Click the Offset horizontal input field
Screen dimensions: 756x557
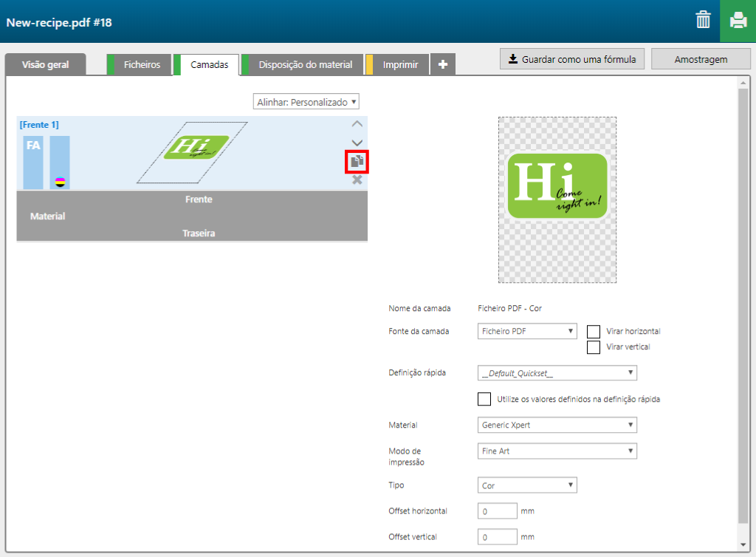pyautogui.click(x=498, y=511)
